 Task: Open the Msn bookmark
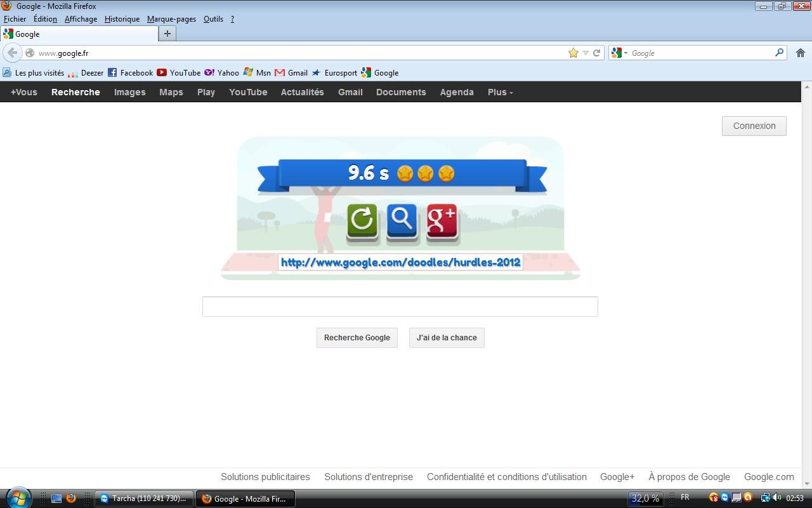[x=257, y=73]
